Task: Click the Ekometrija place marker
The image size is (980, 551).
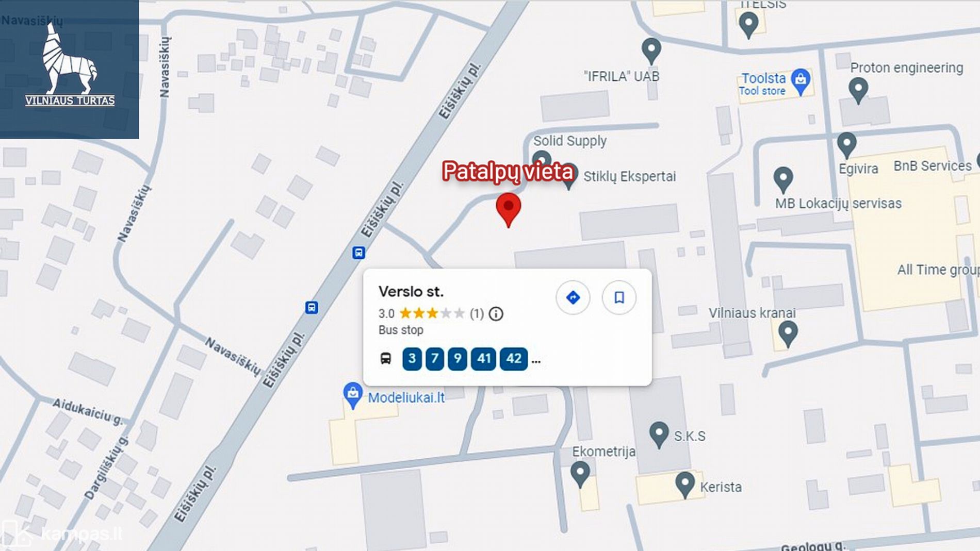Action: click(580, 475)
